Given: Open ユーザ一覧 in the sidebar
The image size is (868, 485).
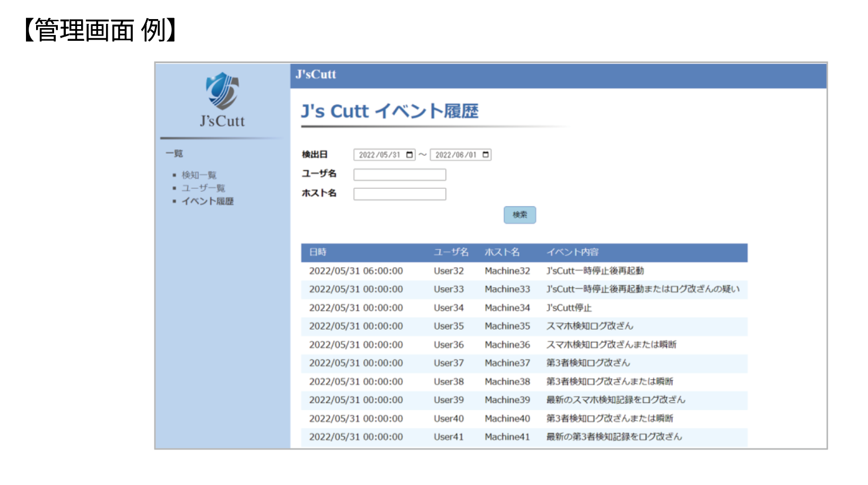Looking at the screenshot, I should click(203, 188).
